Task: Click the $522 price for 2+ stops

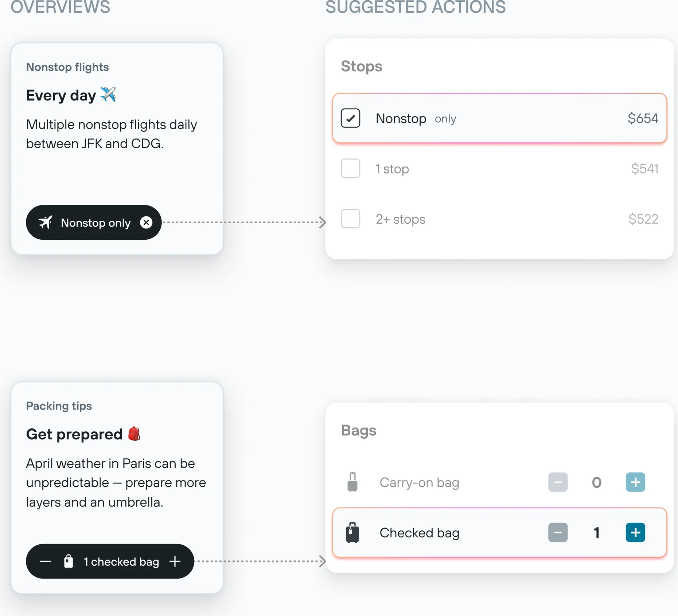Action: click(643, 219)
